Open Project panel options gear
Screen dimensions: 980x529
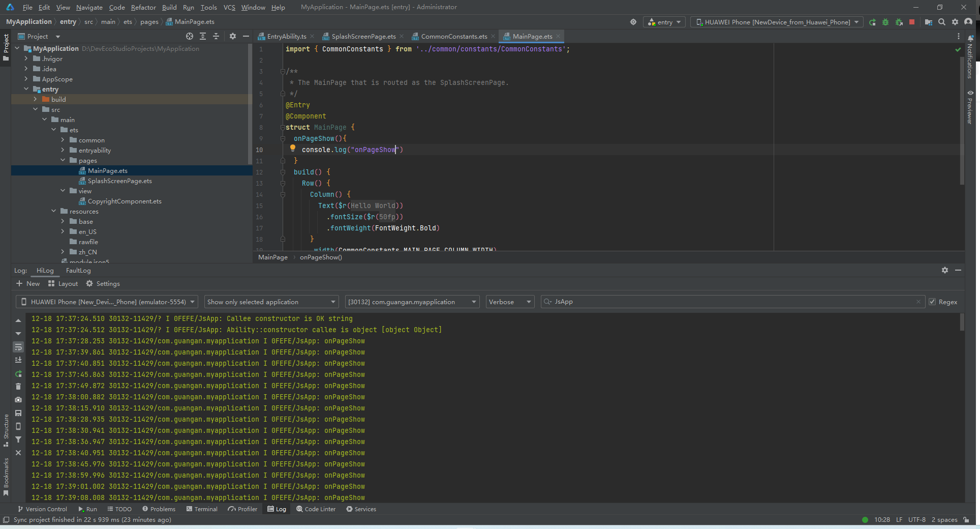(233, 36)
